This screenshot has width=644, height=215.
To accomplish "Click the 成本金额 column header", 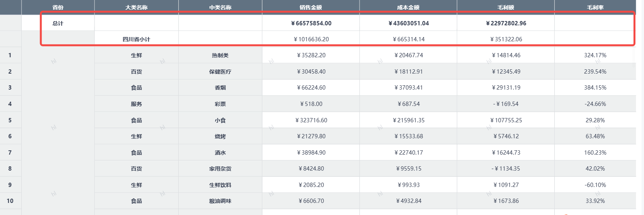I will tap(408, 7).
